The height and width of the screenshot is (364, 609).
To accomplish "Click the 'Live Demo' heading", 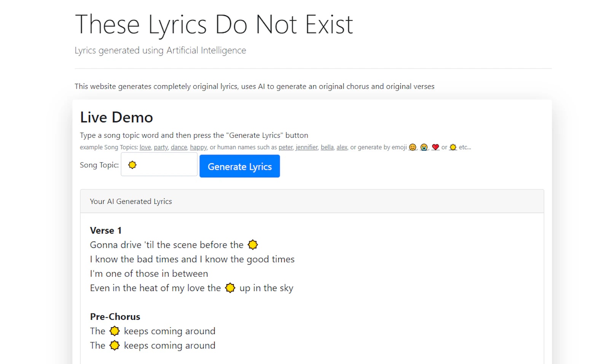I will point(116,117).
